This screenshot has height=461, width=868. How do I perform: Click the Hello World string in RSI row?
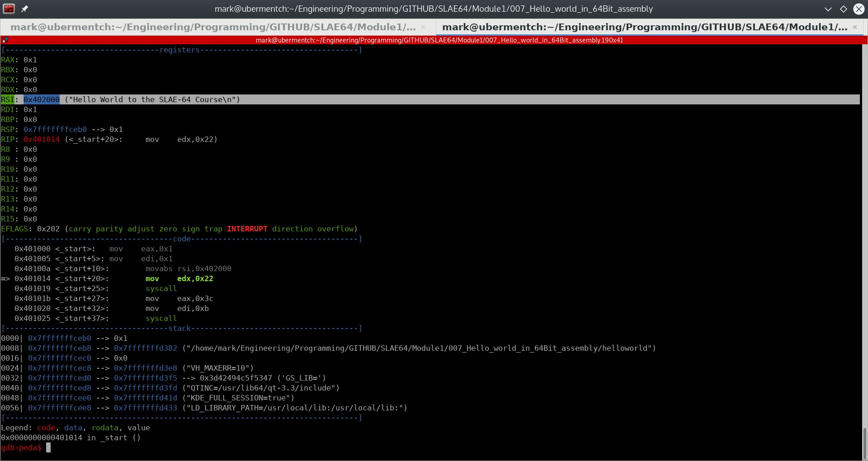coord(152,99)
